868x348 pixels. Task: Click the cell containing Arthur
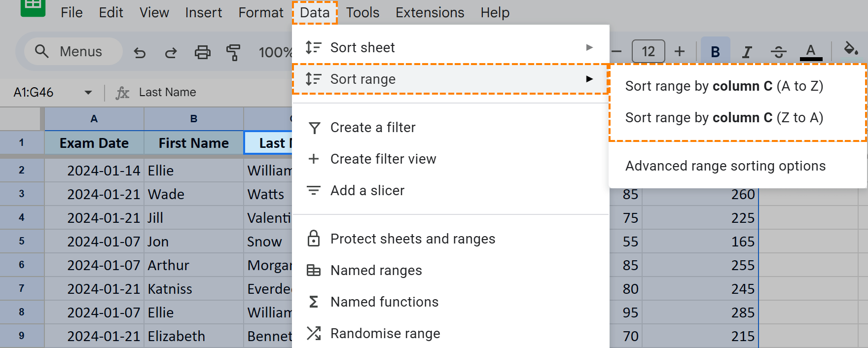click(194, 265)
